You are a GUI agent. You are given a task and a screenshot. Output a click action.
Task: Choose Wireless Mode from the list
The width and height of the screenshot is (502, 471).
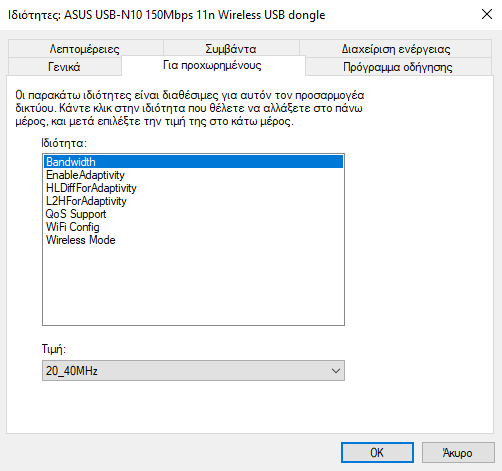[x=193, y=240]
